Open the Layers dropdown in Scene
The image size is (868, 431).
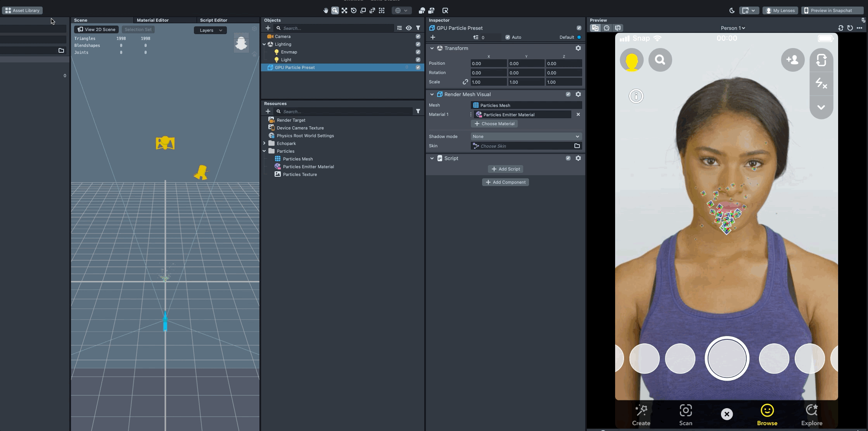[210, 30]
